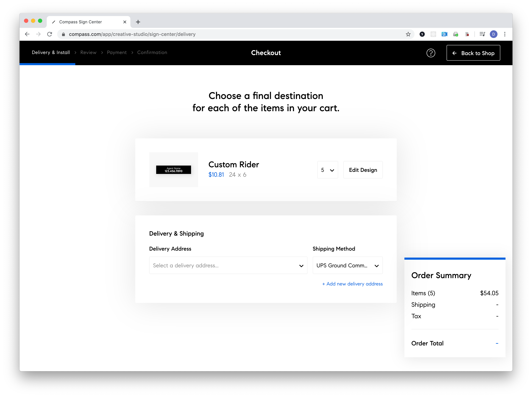Open the UPS Ground shipping method dropdown
The width and height of the screenshot is (532, 397).
(x=347, y=265)
